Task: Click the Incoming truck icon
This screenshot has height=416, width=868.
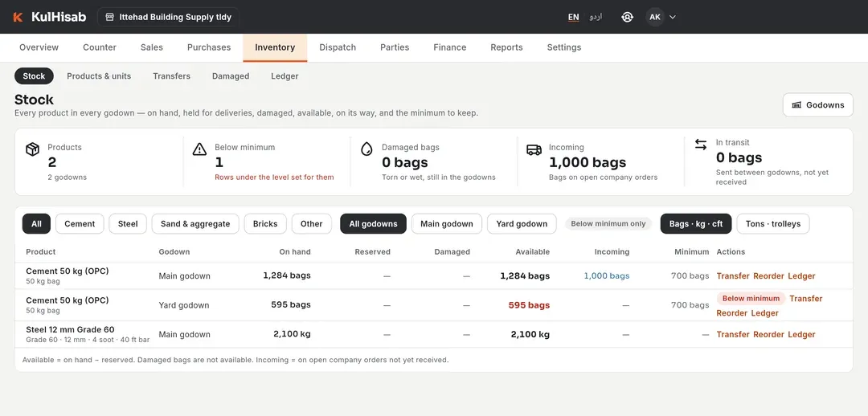Action: (x=534, y=149)
